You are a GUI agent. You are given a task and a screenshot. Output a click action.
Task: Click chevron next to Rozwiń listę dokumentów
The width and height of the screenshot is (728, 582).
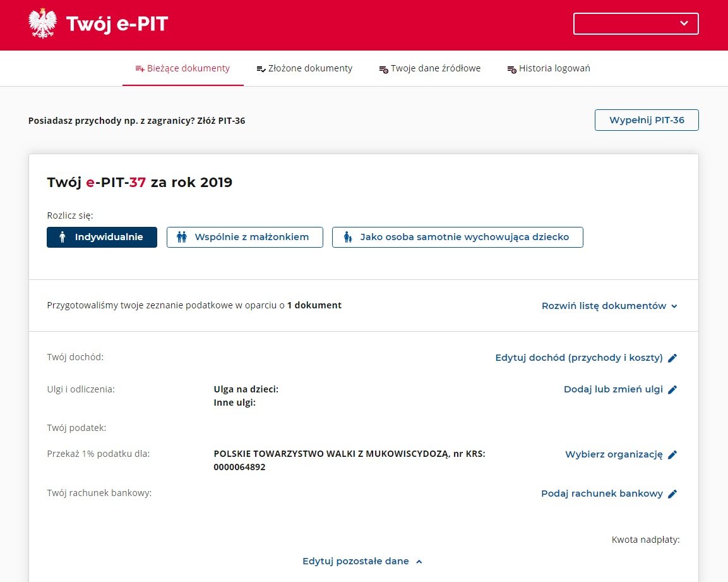click(x=674, y=306)
